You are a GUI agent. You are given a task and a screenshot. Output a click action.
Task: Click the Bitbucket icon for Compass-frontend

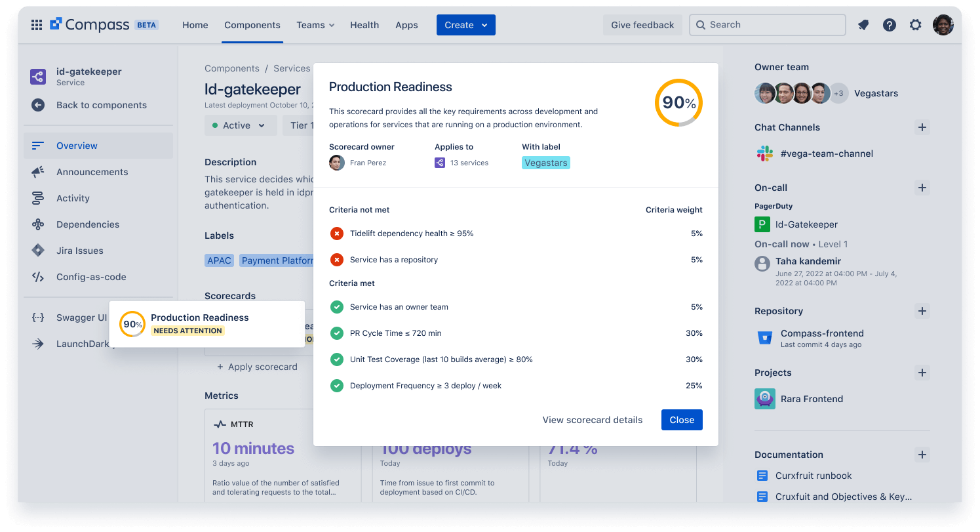(764, 337)
